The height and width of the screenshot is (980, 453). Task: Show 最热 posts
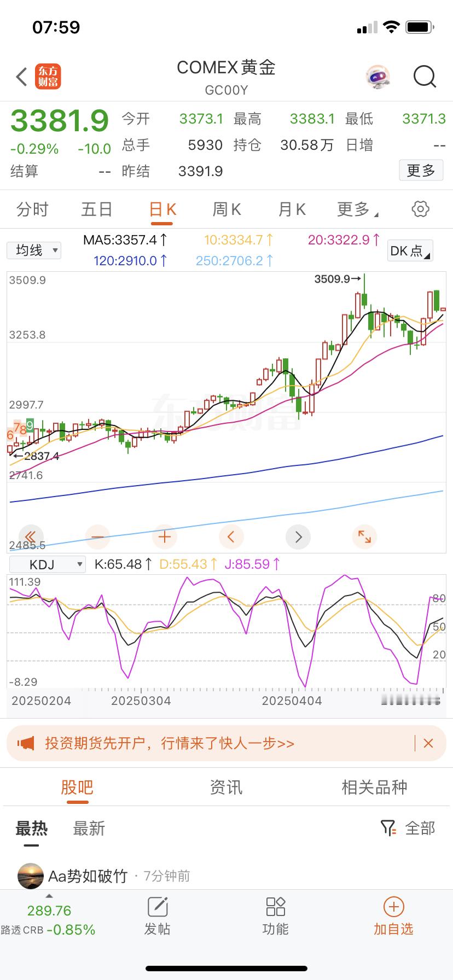pos(31,829)
